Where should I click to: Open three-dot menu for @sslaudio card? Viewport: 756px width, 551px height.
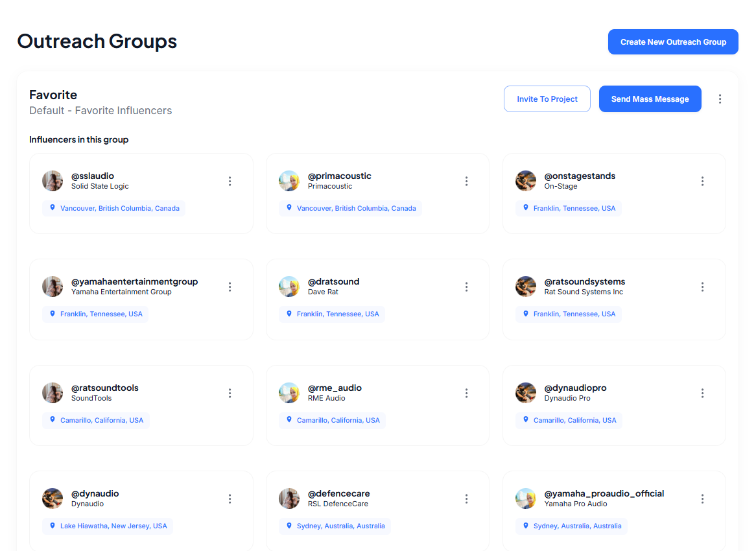point(230,182)
